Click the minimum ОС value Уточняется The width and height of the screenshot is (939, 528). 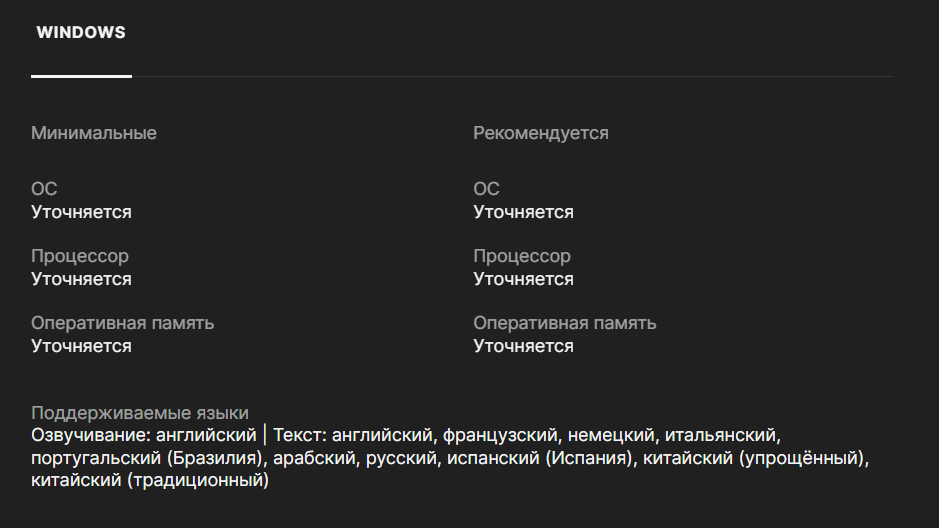point(81,212)
